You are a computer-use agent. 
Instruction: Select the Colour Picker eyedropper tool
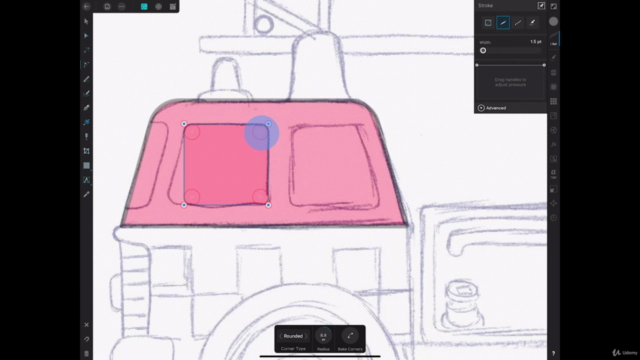pyautogui.click(x=86, y=194)
